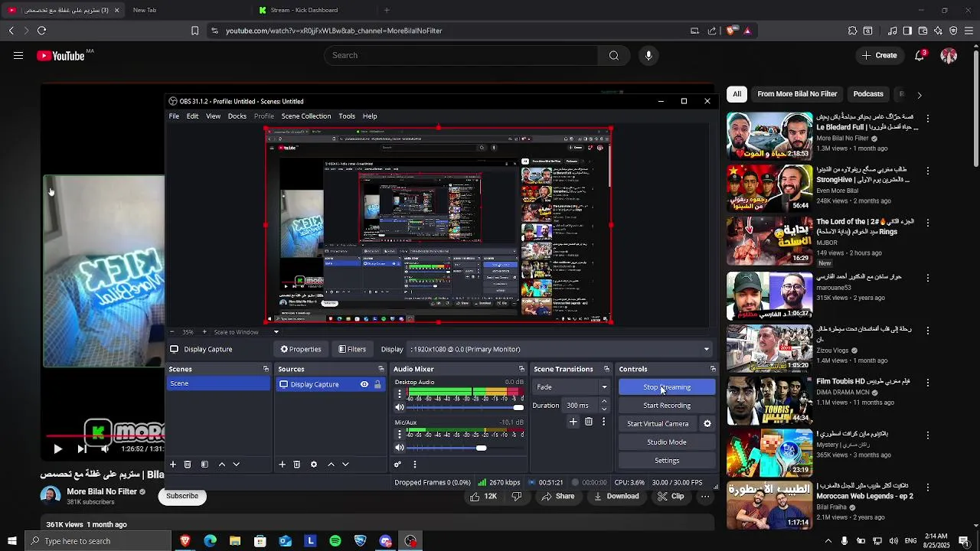Remove selected scene with trash icon
Screen dimensions: 980x551
click(x=188, y=465)
